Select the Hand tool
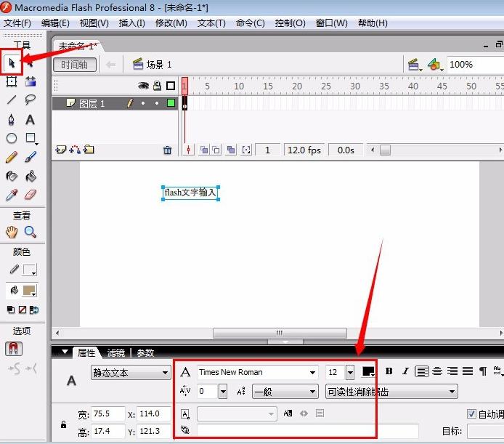The width and height of the screenshot is (504, 444). 12,232
